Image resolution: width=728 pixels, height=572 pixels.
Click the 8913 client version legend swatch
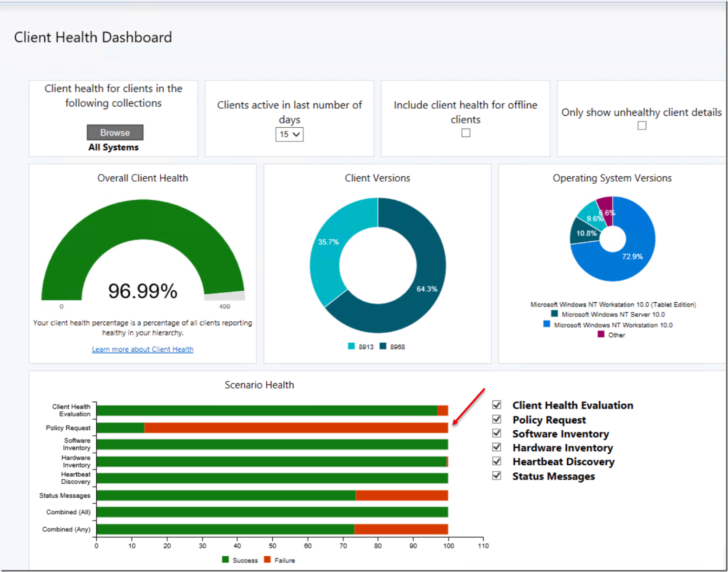coord(352,346)
